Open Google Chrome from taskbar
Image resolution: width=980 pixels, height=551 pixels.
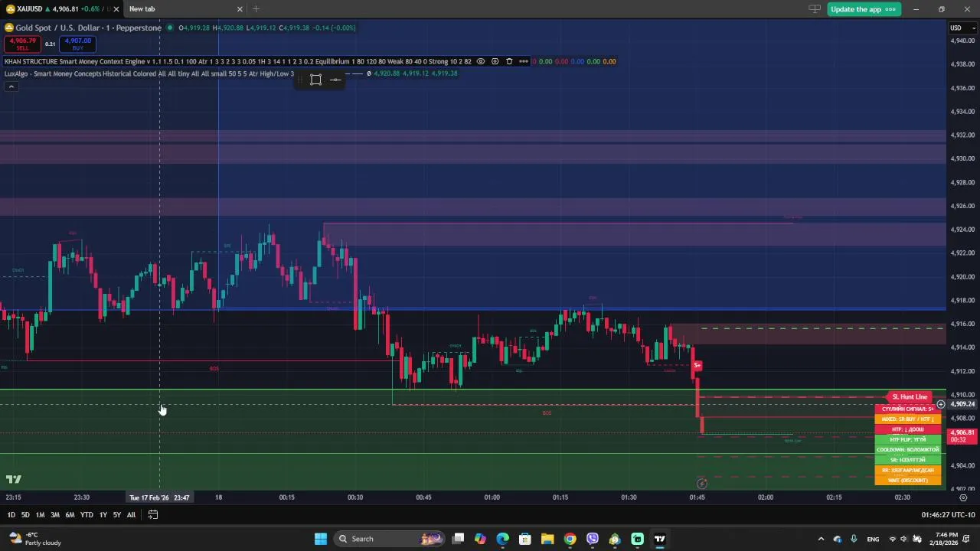pos(570,539)
